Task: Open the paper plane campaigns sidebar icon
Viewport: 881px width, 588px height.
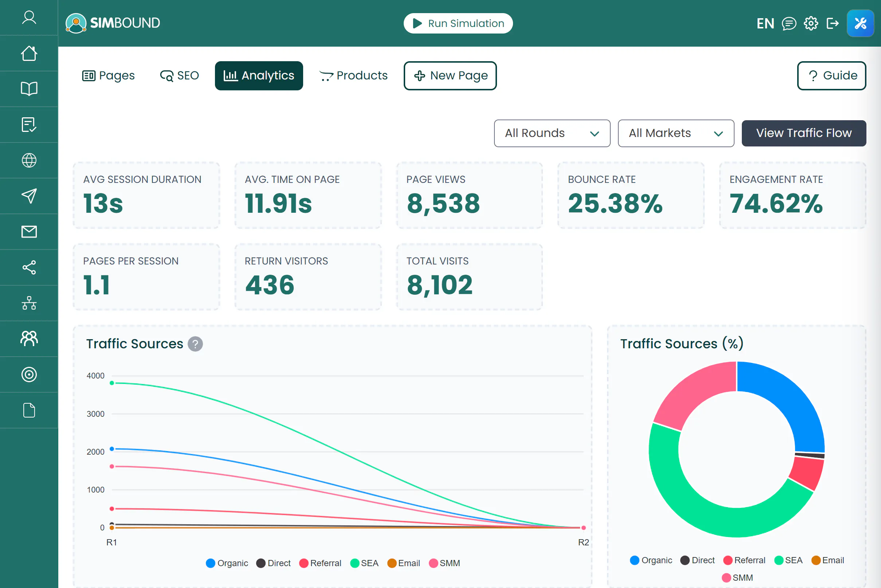Action: pyautogui.click(x=29, y=196)
